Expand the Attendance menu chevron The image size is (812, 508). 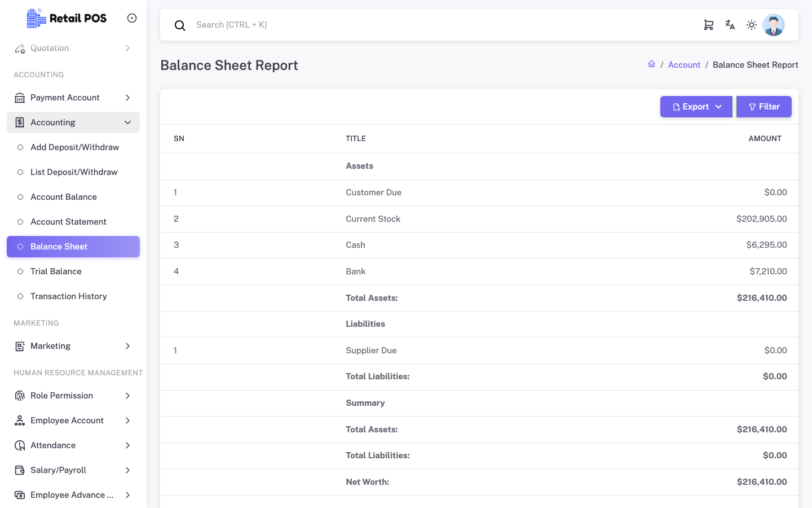coord(128,445)
